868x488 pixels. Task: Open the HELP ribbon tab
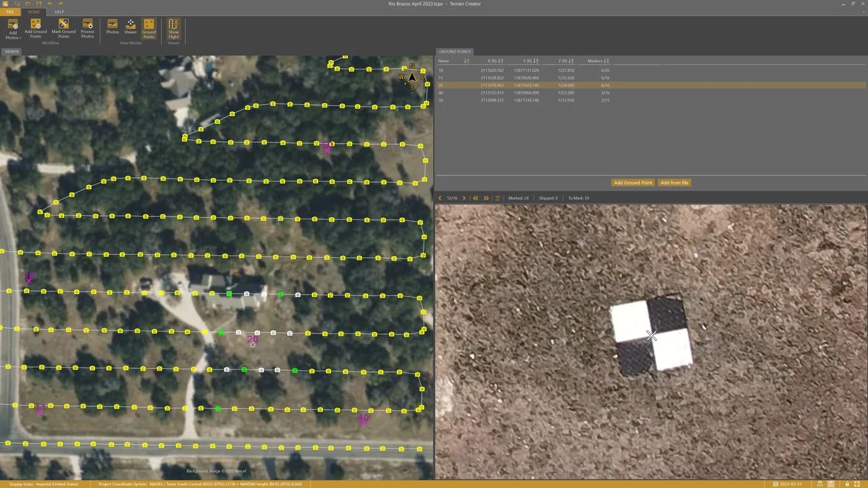pyautogui.click(x=60, y=12)
